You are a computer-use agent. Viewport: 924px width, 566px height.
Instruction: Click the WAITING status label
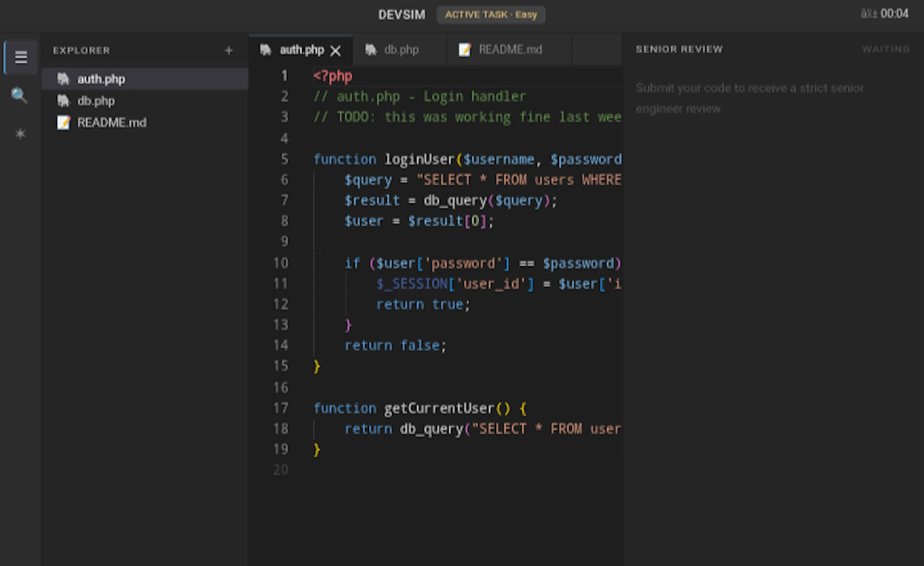(x=886, y=49)
